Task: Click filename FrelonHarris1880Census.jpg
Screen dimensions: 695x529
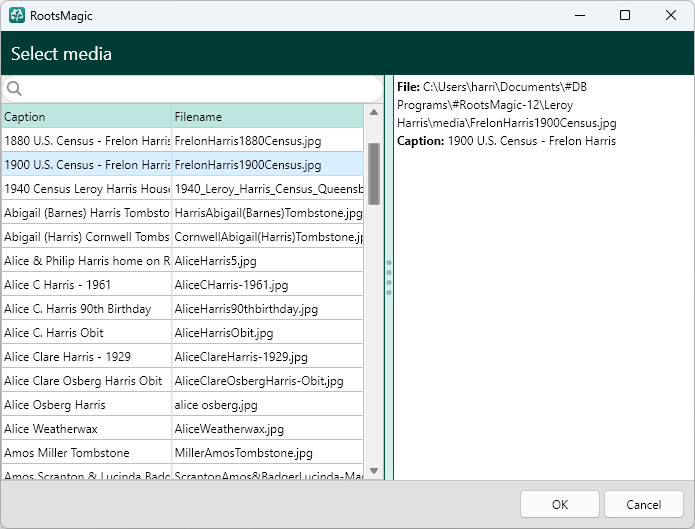Action: [x=248, y=141]
